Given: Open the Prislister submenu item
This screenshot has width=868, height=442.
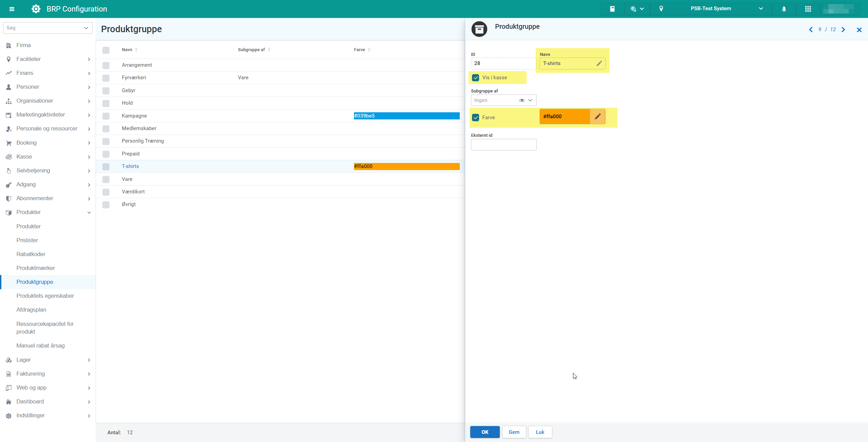Looking at the screenshot, I should pos(27,240).
